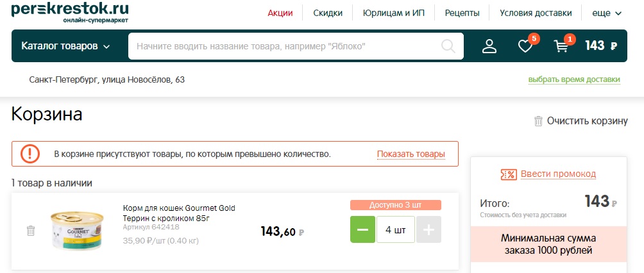Click Показать товары link in warning
Image resolution: width=644 pixels, height=273 pixels.
411,154
